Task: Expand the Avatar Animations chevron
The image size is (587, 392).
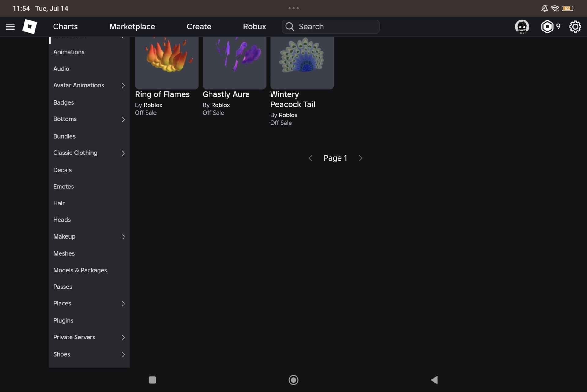Action: pyautogui.click(x=123, y=86)
